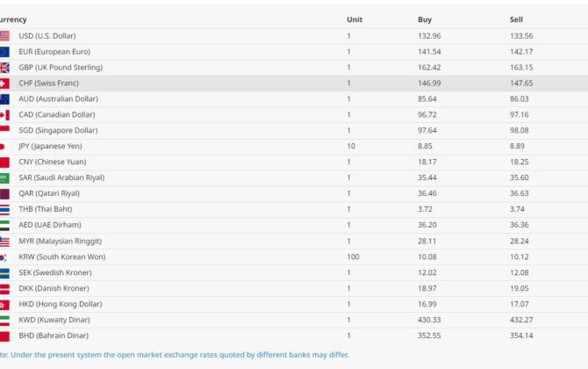Image resolution: width=588 pixels, height=369 pixels.
Task: Click the KWD sell rate 432.27
Action: coord(521,321)
